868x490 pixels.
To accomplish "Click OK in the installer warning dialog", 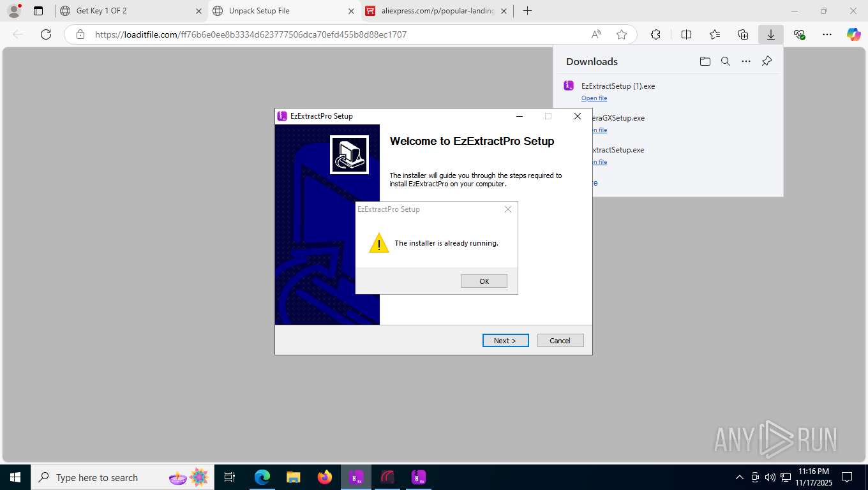I will click(x=484, y=281).
